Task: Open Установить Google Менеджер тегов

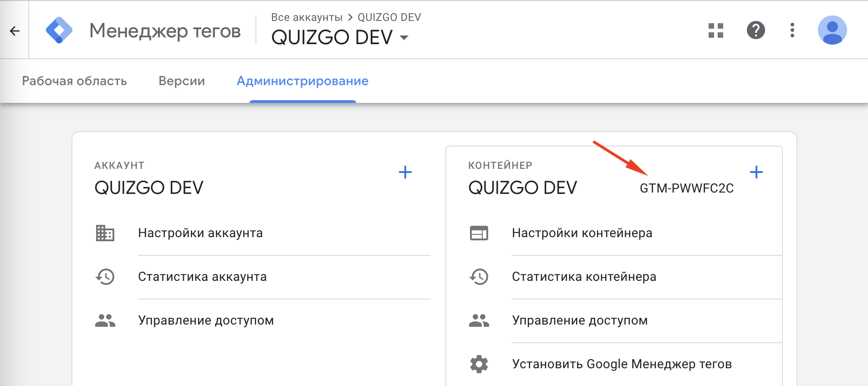Action: click(x=622, y=364)
